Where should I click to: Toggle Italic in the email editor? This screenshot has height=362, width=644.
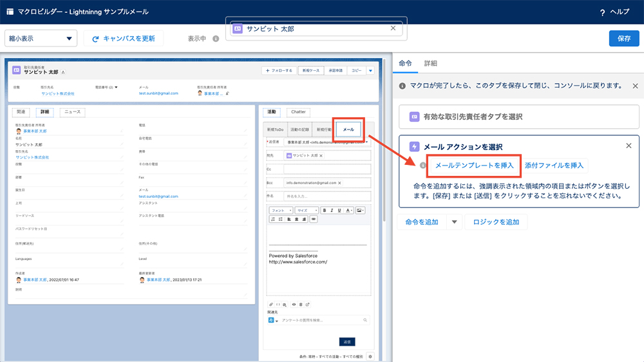coord(332,211)
